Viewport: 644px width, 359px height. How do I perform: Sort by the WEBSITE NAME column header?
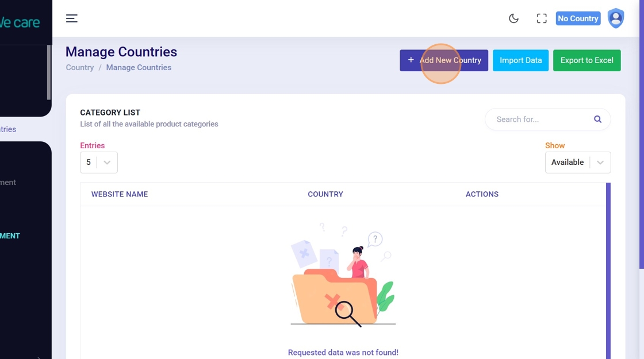click(x=120, y=194)
